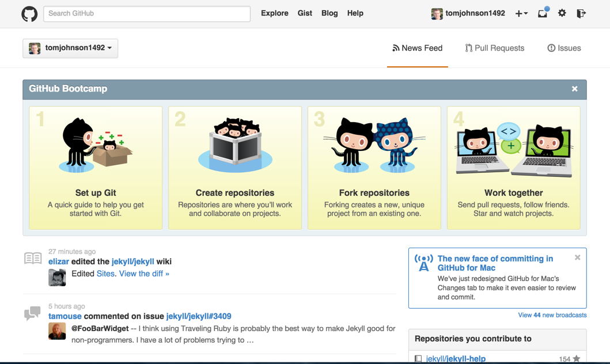Dismiss the GitHub Bootcamp banner
610x364 pixels.
point(574,89)
